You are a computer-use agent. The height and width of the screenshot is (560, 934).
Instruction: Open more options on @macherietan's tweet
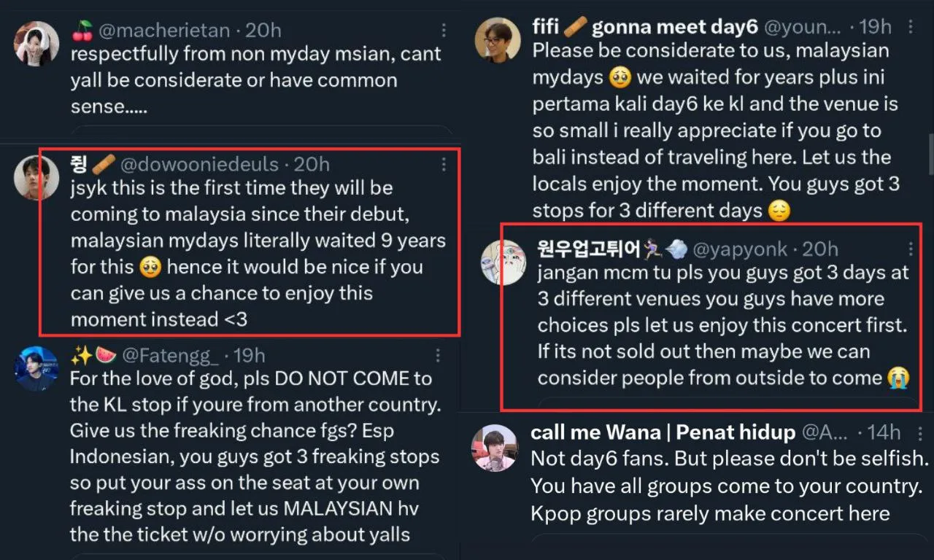click(x=444, y=31)
